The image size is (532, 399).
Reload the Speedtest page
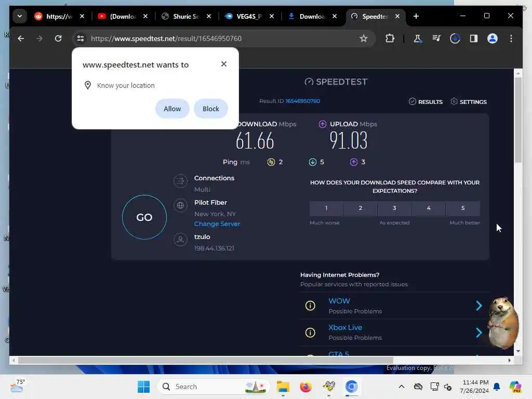[x=58, y=38]
